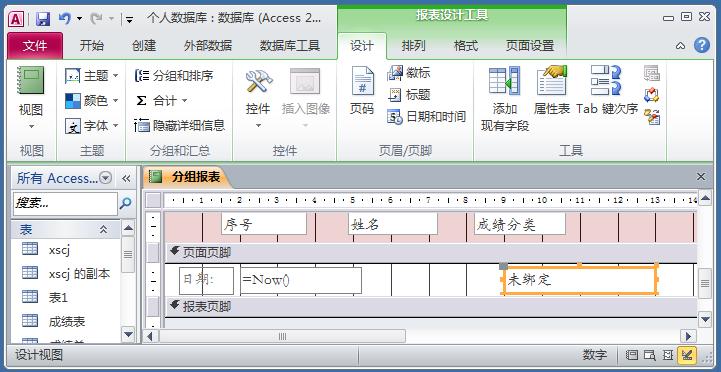Open the 字体 fonts dropdown
Screen dimensions: 721x372
[92, 126]
